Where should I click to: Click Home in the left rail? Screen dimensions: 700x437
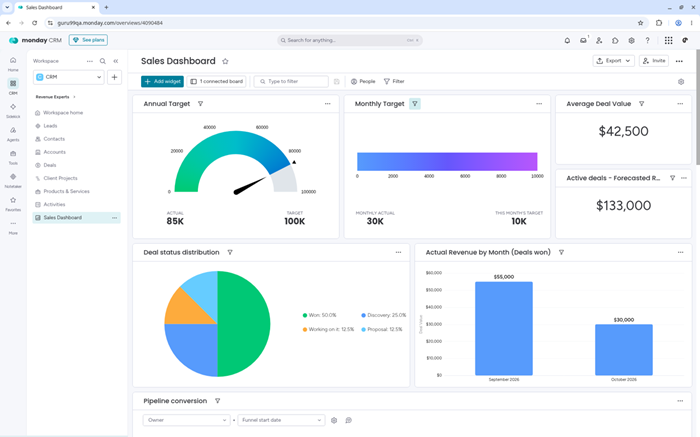pyautogui.click(x=13, y=64)
